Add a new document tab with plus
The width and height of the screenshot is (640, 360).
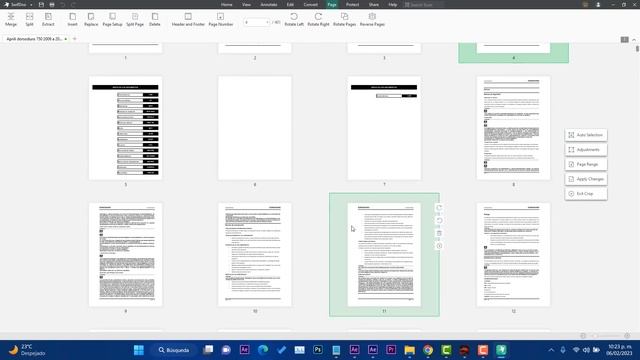74,39
